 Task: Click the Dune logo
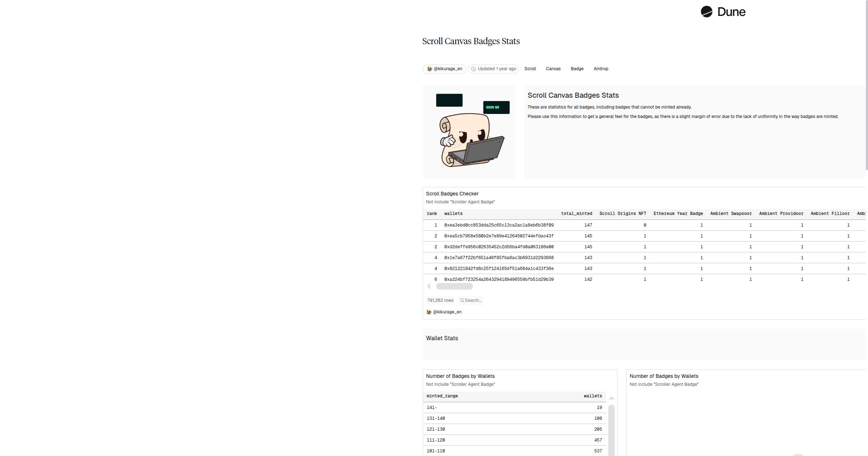723,12
